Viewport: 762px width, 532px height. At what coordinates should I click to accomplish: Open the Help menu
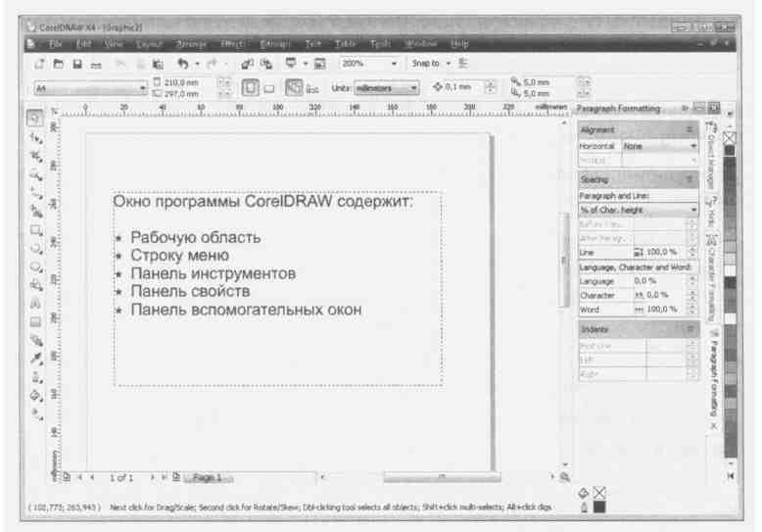click(459, 44)
